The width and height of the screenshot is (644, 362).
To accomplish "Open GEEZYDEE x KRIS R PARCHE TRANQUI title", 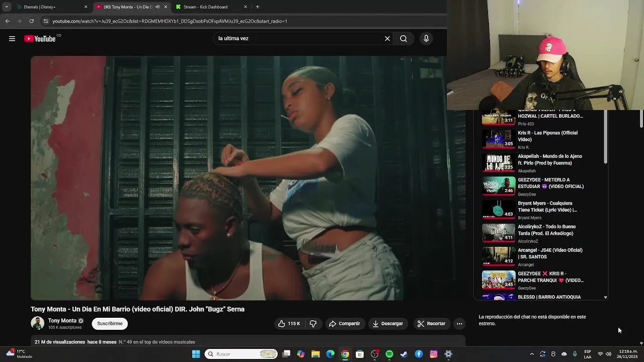I will 551,277.
